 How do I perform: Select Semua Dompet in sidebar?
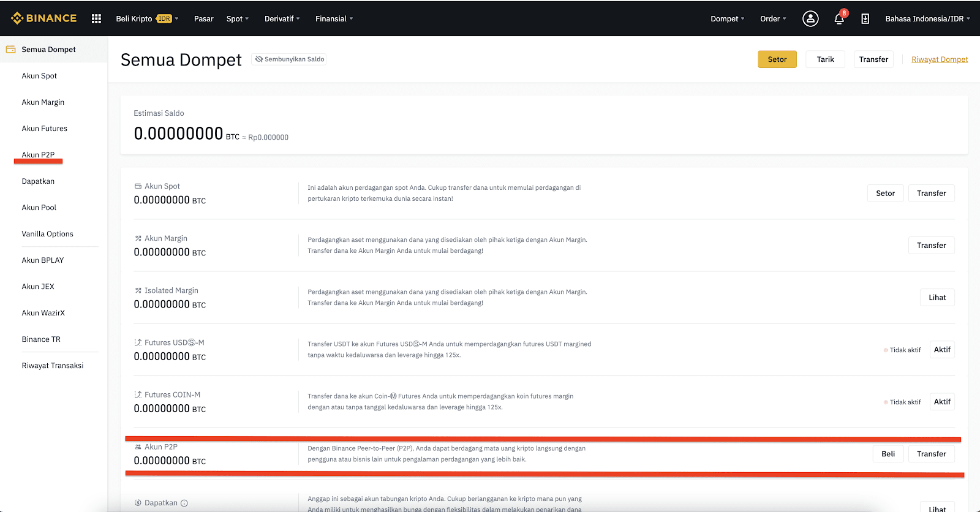click(x=54, y=50)
